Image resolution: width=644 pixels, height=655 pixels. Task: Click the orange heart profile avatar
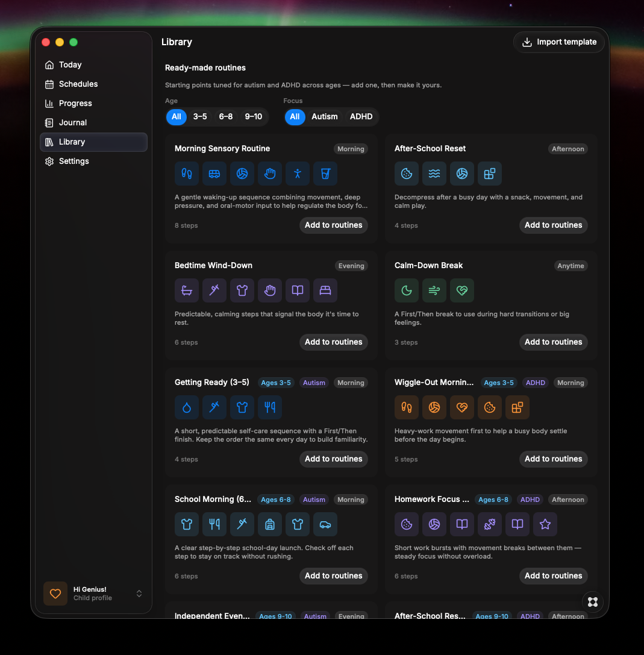pyautogui.click(x=55, y=594)
